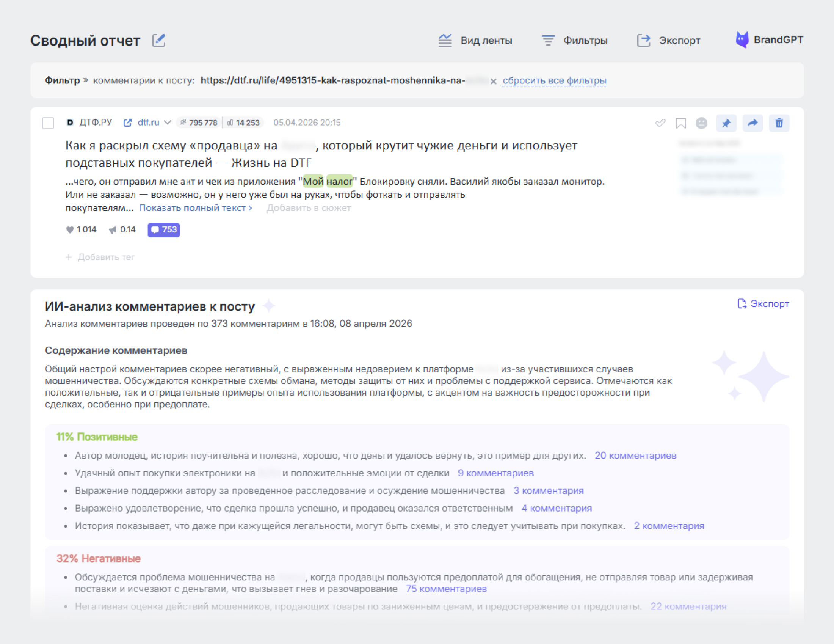This screenshot has width=834, height=644.
Task: Mark the DTF post with the checkmark icon
Action: point(660,123)
